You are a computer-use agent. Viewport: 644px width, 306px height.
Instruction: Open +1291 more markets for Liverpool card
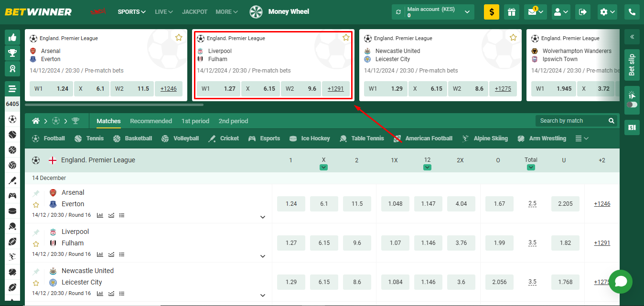(x=335, y=89)
